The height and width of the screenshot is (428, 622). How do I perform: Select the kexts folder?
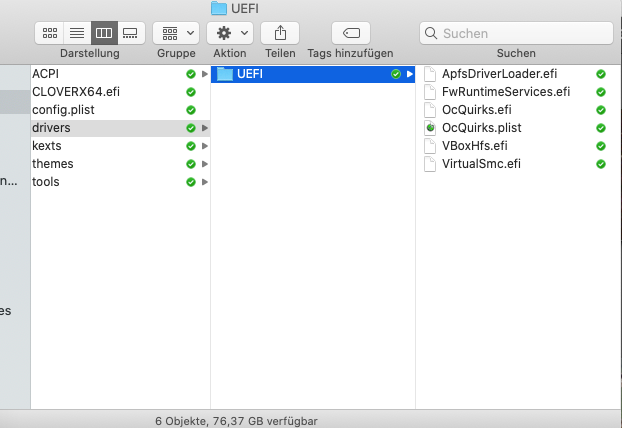(120, 146)
